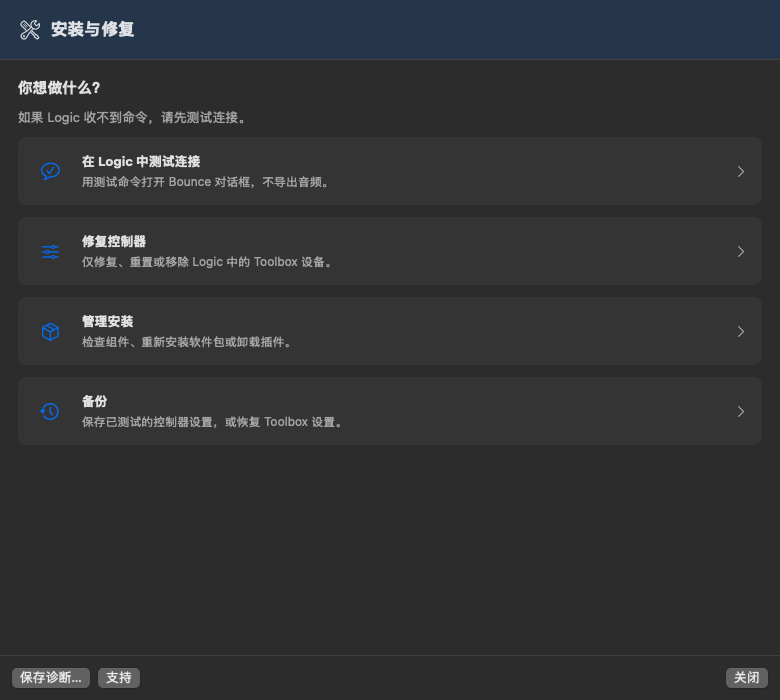The height and width of the screenshot is (700, 780).
Task: Click description 仅修复、重置或移除 Logic 中的 Toolbox 设备
Action: point(207,262)
